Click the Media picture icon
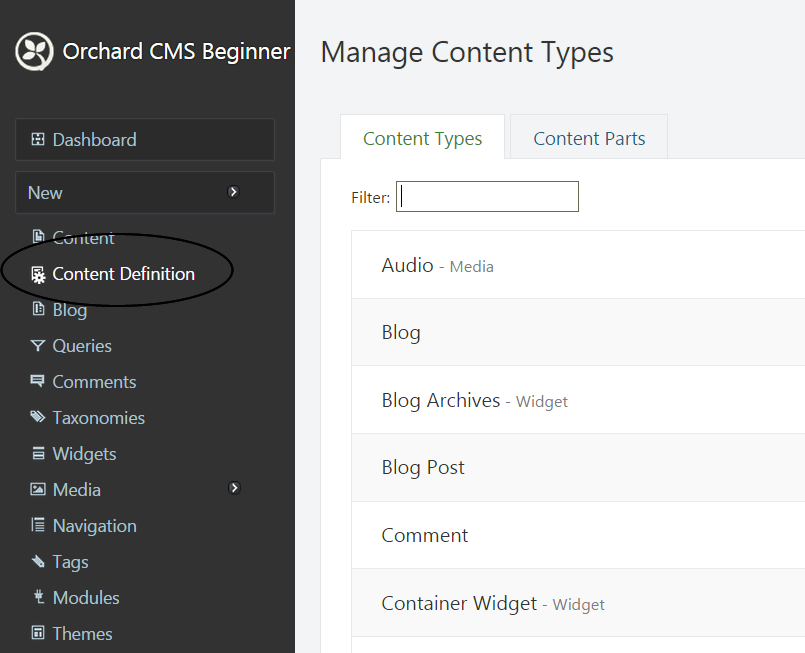This screenshot has height=653, width=805. pyautogui.click(x=37, y=489)
